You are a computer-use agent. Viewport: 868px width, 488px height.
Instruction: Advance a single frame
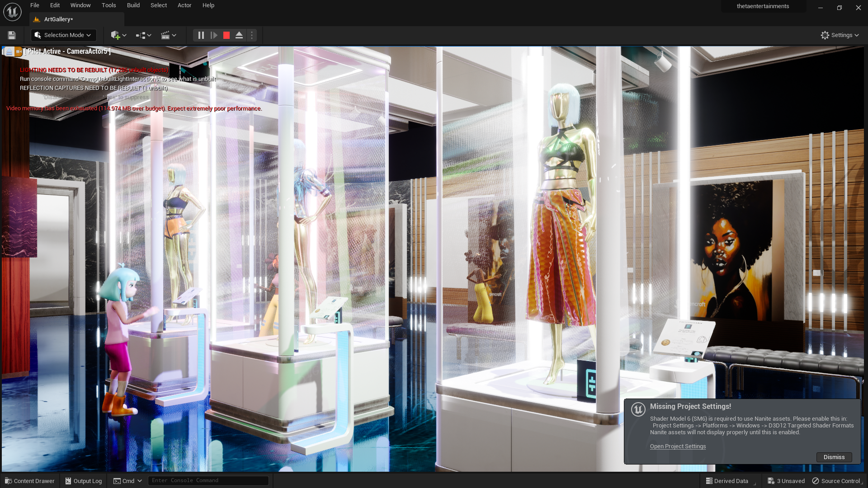[x=214, y=35]
